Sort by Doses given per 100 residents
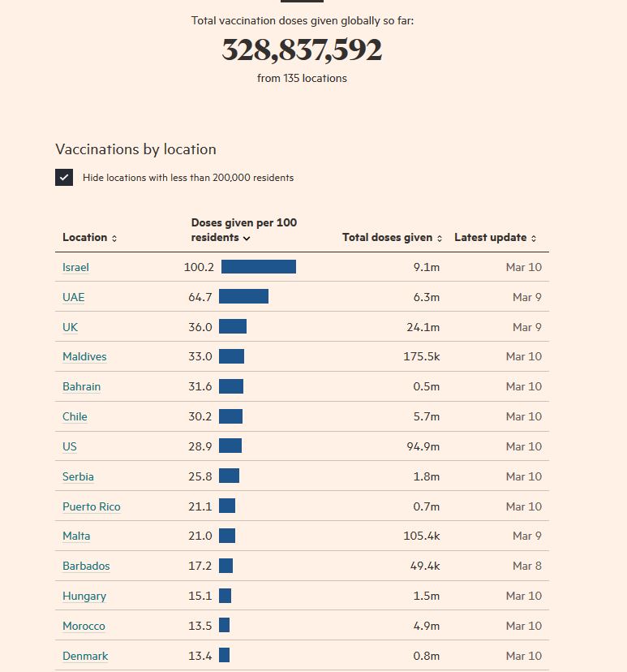Screen dimensions: 627x672 243,230
